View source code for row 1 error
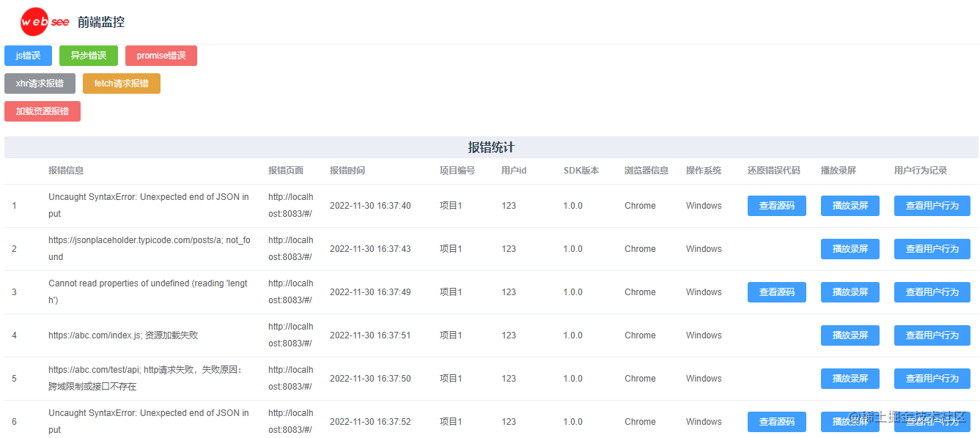The image size is (980, 438). 777,206
